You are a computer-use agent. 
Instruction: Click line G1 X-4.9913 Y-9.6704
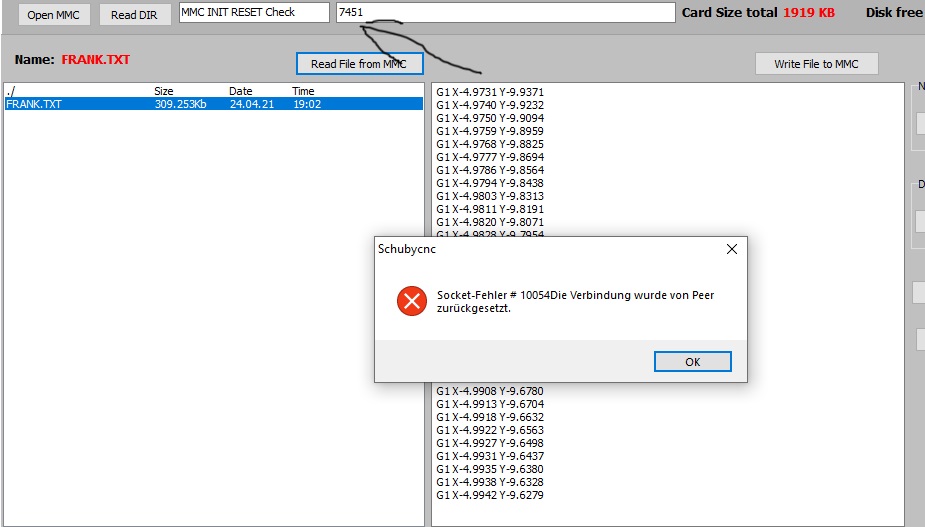490,404
